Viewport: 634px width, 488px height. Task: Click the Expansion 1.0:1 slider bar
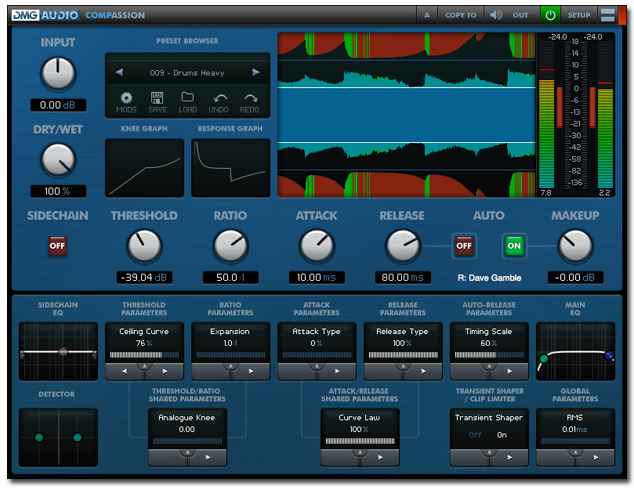230,355
